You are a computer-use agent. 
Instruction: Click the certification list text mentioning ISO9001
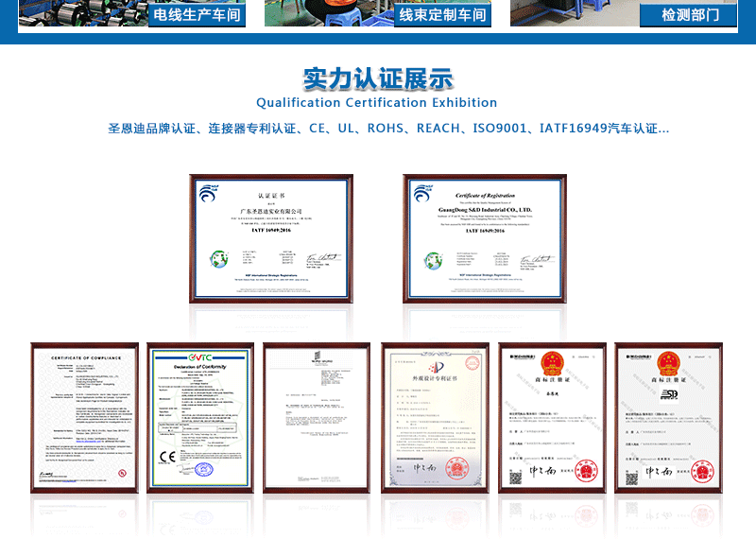tap(388, 129)
